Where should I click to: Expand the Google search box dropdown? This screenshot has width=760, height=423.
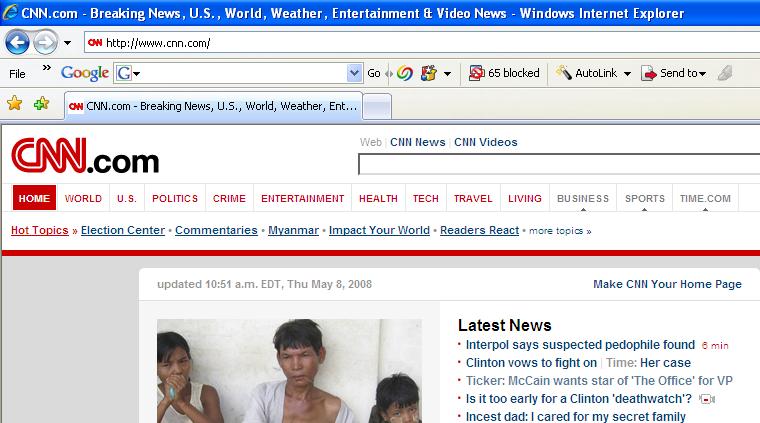353,73
